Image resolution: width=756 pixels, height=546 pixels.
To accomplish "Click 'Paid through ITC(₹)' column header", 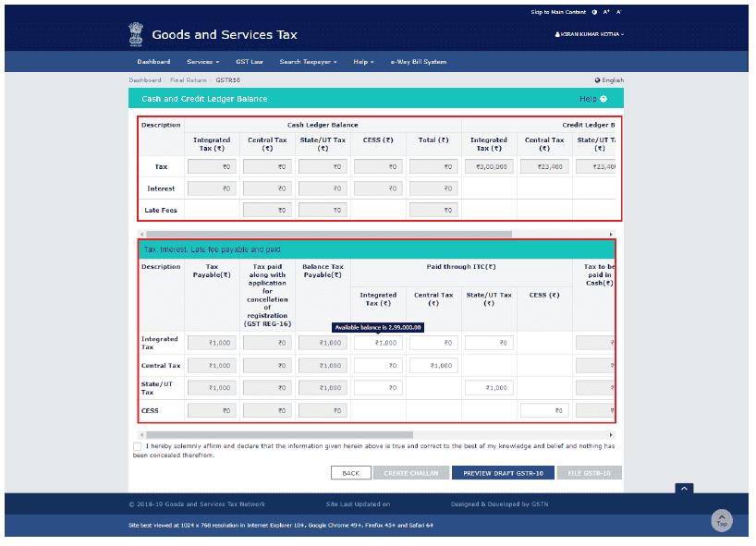I will pyautogui.click(x=461, y=267).
